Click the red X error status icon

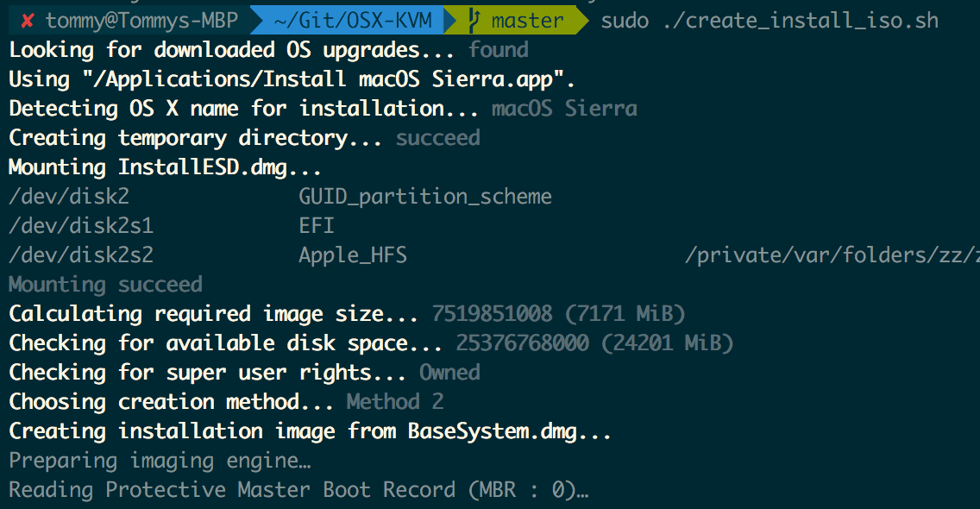pos(27,22)
